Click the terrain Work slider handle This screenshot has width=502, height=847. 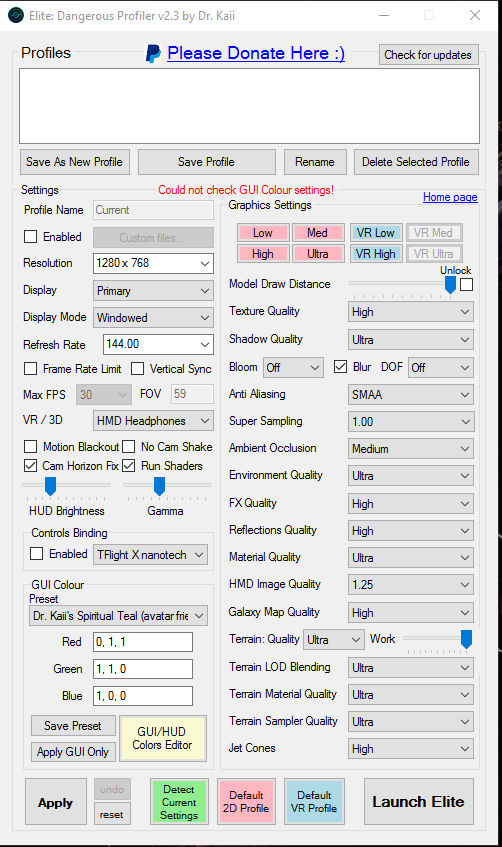tap(466, 639)
